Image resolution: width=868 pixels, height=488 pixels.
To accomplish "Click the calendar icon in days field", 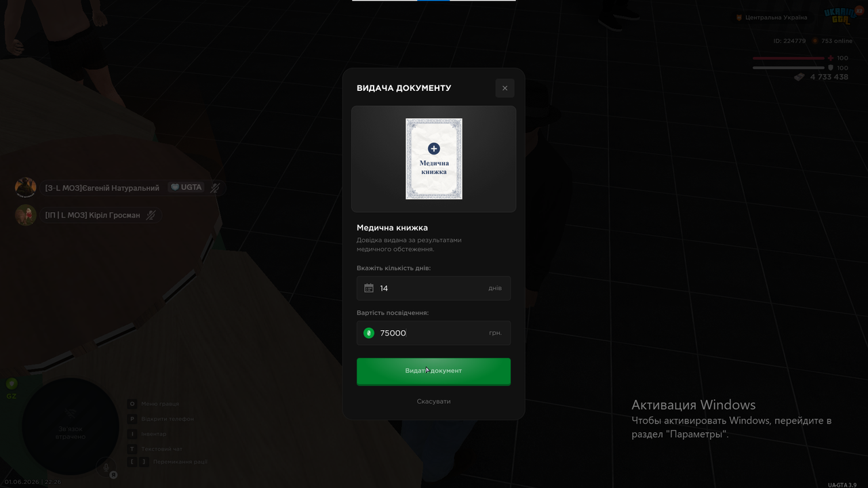I will tap(369, 288).
